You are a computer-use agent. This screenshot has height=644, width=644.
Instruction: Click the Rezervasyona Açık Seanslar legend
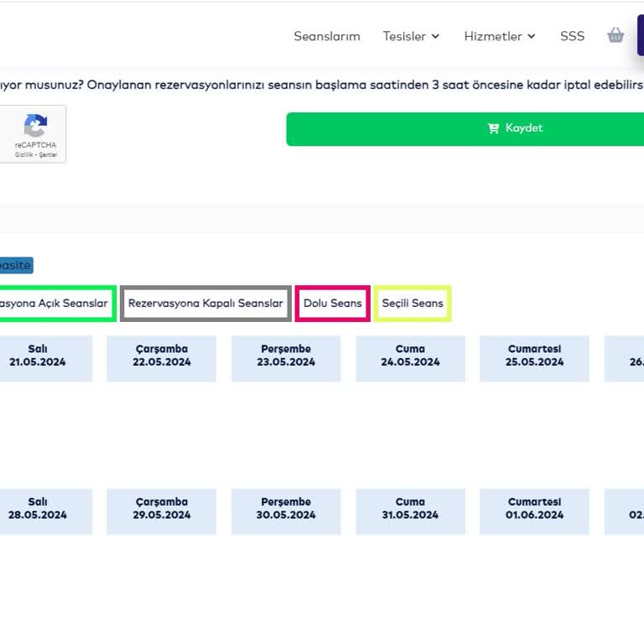(x=55, y=304)
